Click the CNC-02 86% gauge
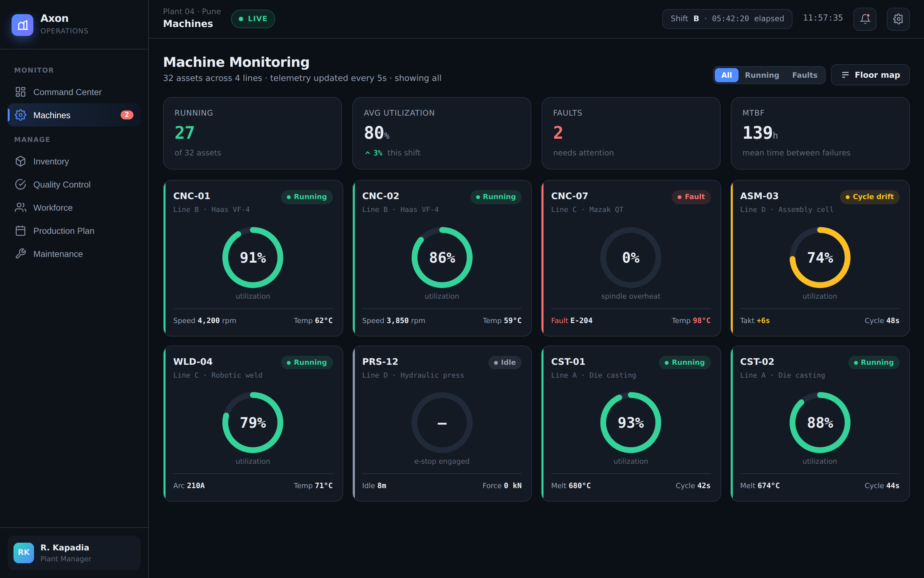 pos(442,257)
